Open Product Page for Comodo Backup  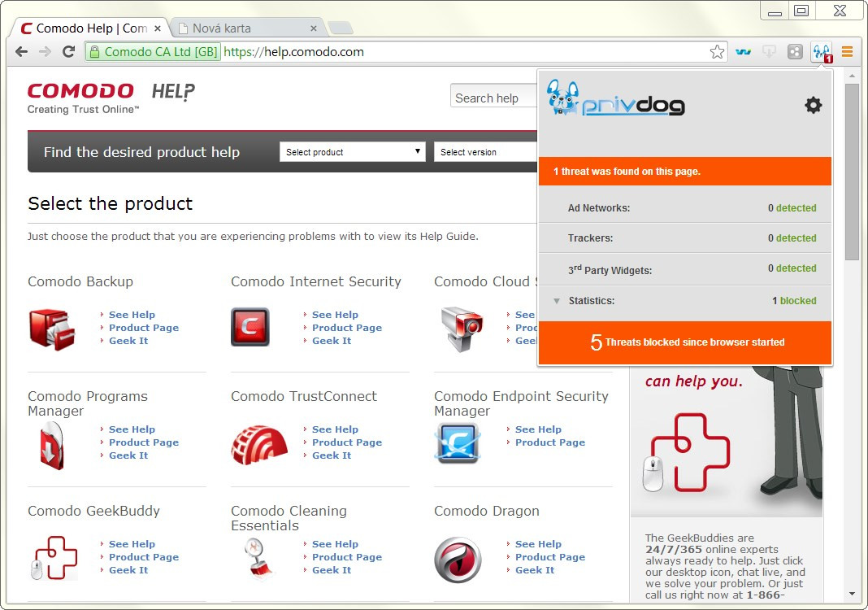144,328
